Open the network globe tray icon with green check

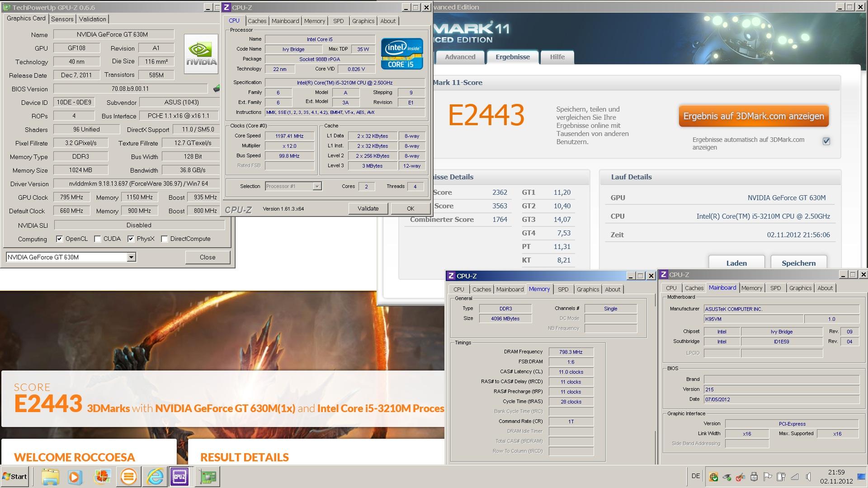coord(713,477)
